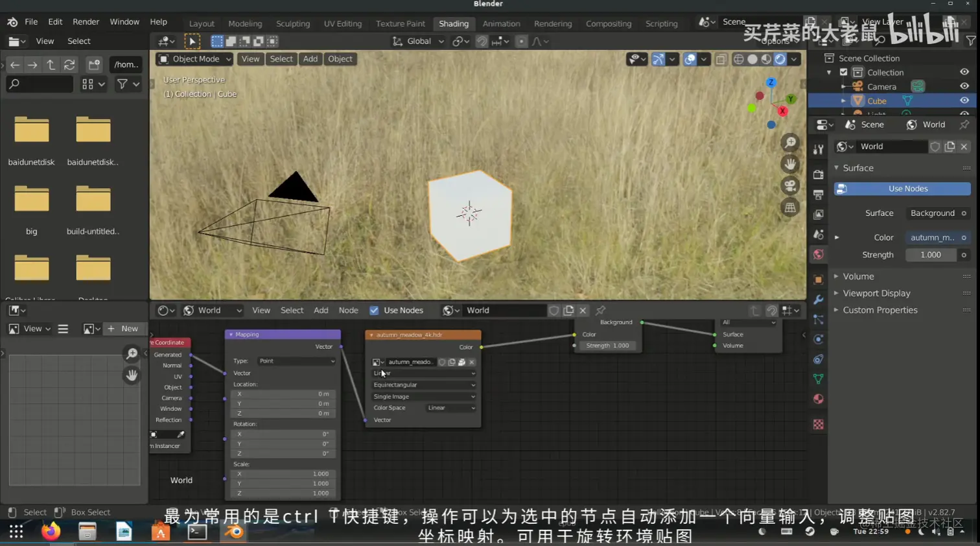Image resolution: width=980 pixels, height=546 pixels.
Task: Switch to Modeling workspace tab
Action: 245,23
